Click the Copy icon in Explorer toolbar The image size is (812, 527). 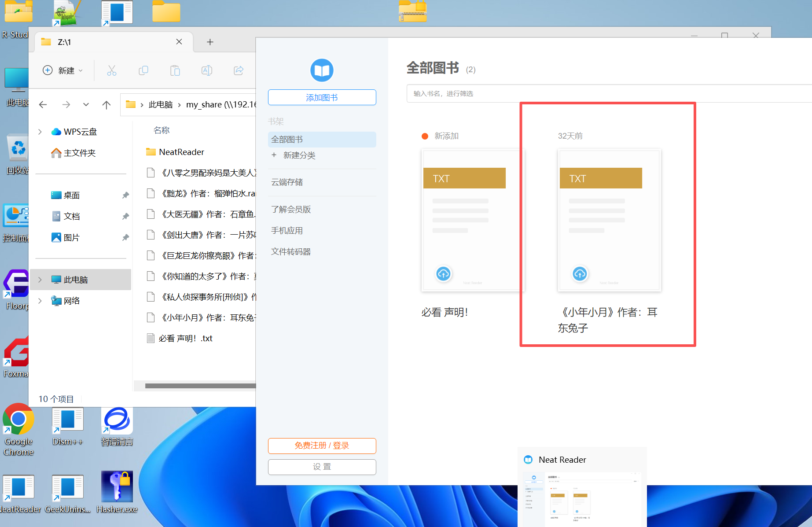tap(143, 70)
